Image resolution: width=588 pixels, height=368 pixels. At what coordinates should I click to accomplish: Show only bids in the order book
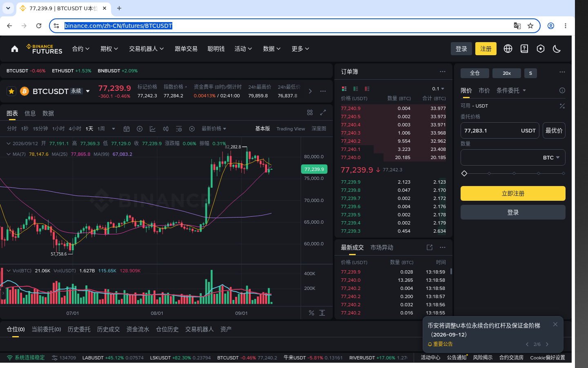click(356, 89)
